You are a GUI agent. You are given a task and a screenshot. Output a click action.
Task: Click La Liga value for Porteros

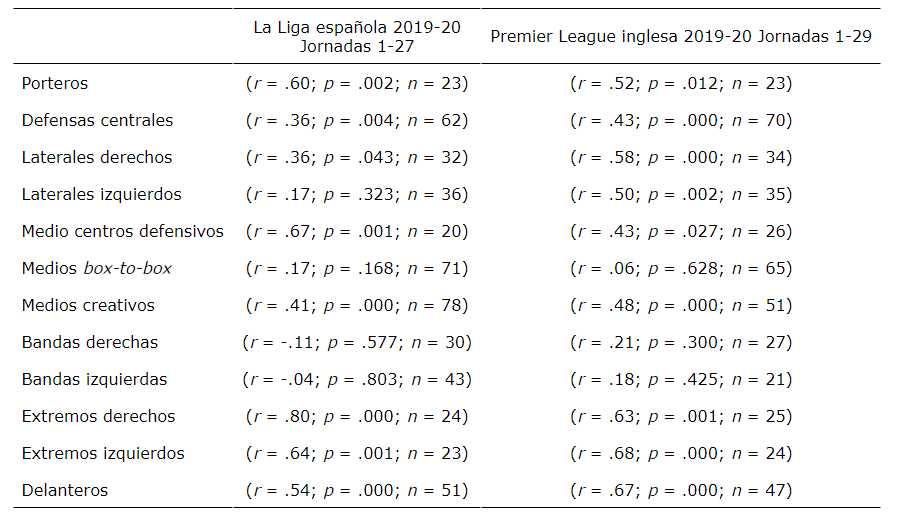[x=356, y=84]
